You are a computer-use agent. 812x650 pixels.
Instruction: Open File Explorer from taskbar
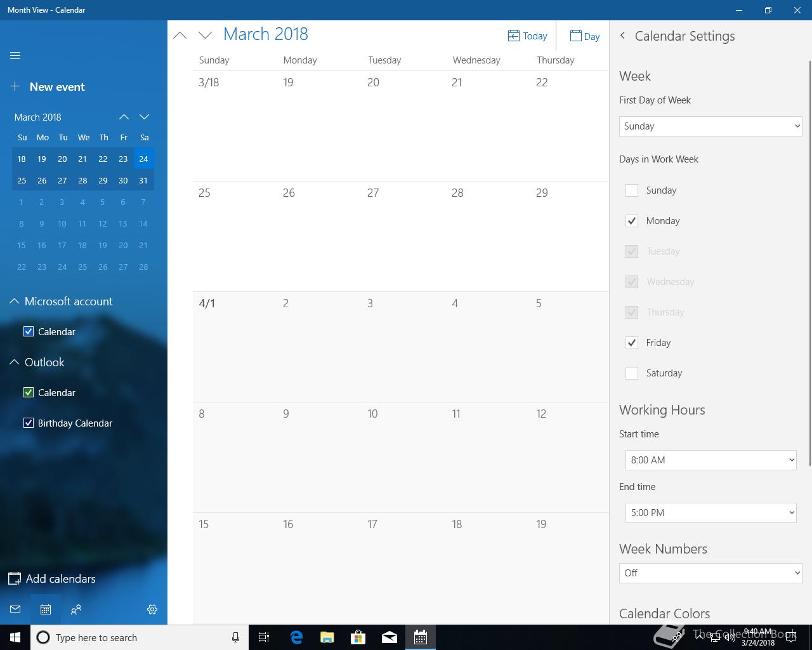click(327, 637)
